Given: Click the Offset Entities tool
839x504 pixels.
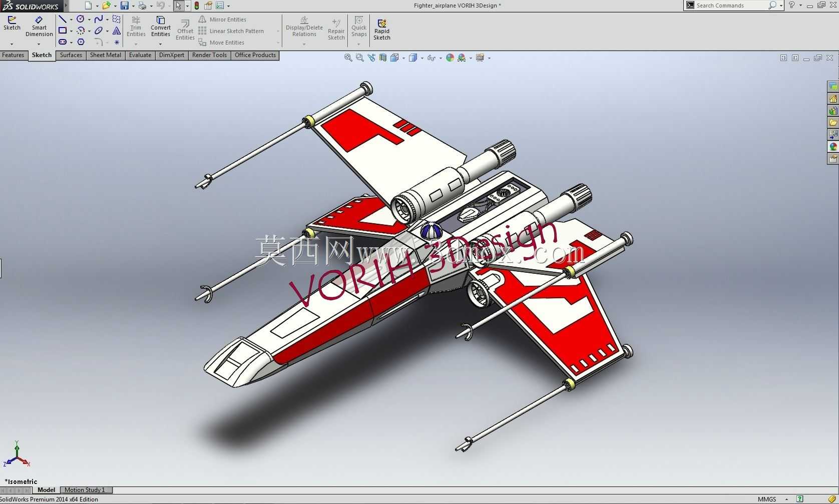Looking at the screenshot, I should 185,30.
